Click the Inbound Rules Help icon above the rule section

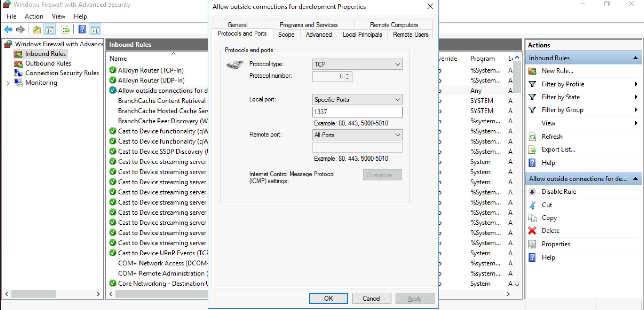(x=532, y=163)
